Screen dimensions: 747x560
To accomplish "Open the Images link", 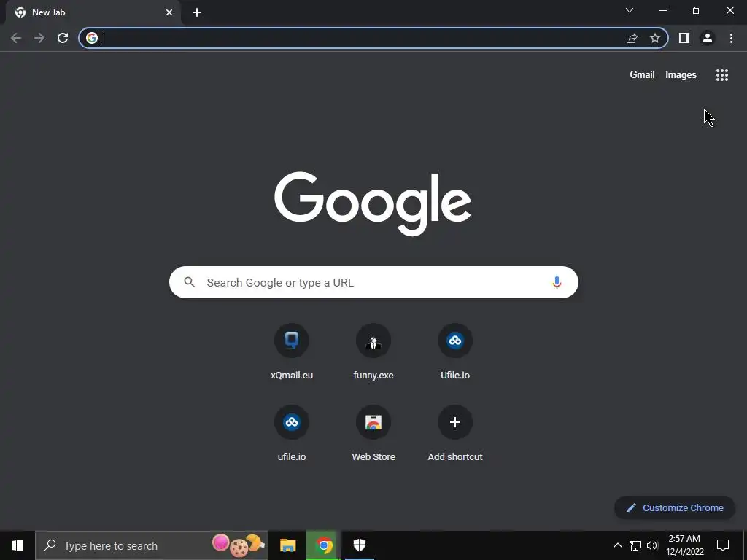I will tap(681, 75).
